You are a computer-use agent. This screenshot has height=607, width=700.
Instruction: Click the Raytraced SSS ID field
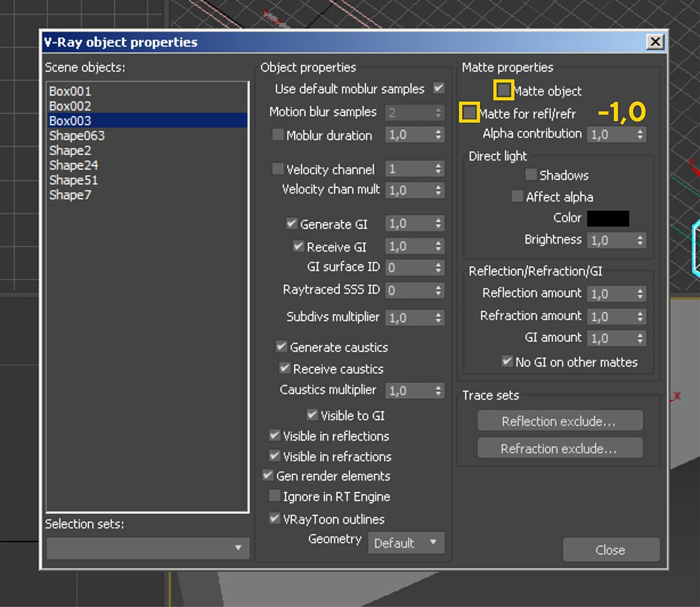point(409,290)
